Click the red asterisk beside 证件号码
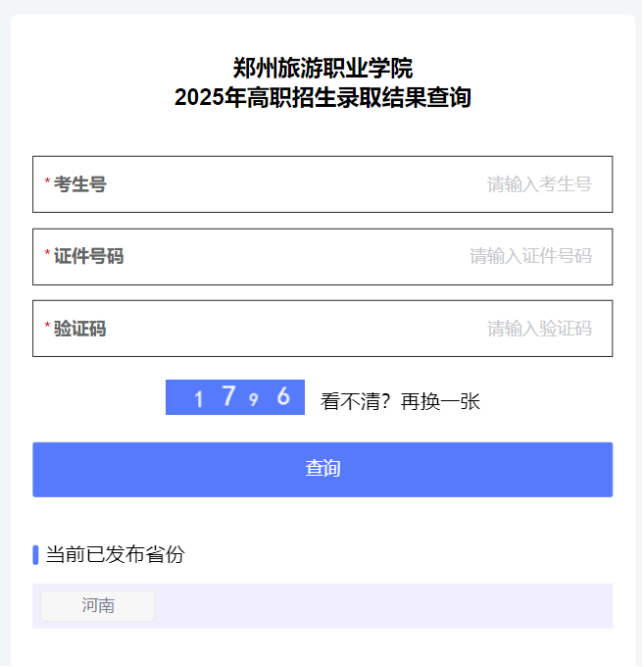The height and width of the screenshot is (667, 644). point(47,256)
